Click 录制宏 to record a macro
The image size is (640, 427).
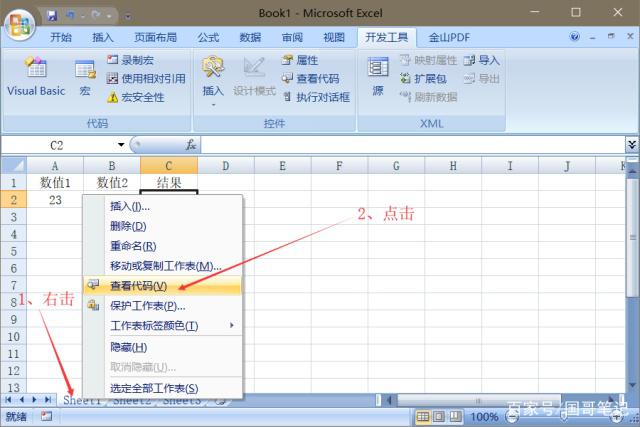(131, 60)
